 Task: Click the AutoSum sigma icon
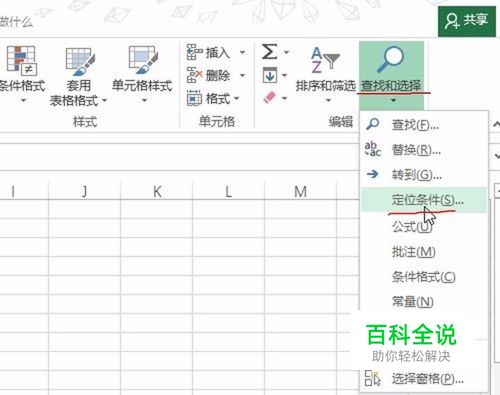coord(269,52)
